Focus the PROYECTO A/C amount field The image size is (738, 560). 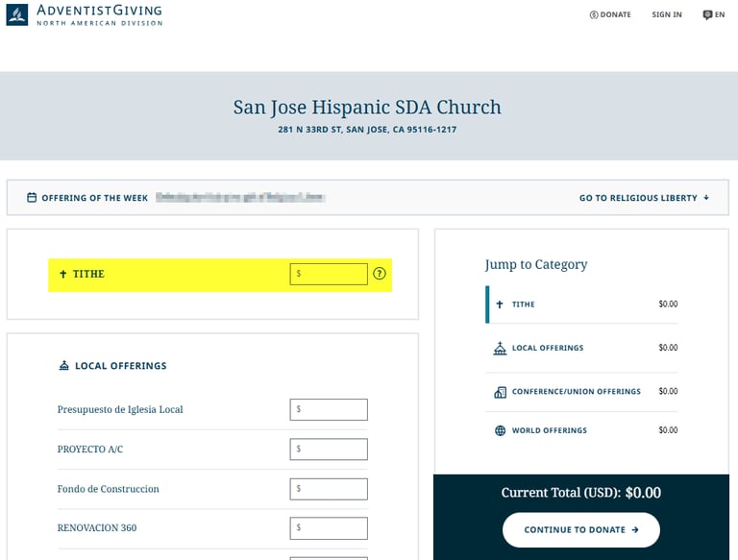329,449
